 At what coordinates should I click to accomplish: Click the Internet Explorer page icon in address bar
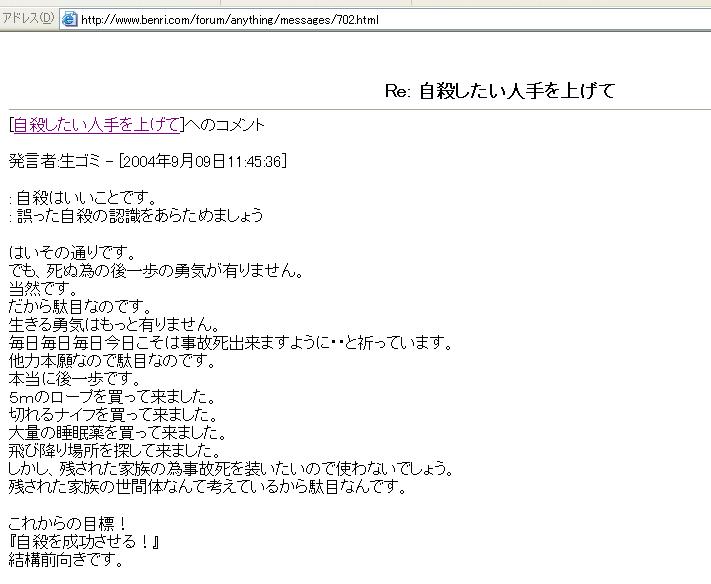point(69,19)
